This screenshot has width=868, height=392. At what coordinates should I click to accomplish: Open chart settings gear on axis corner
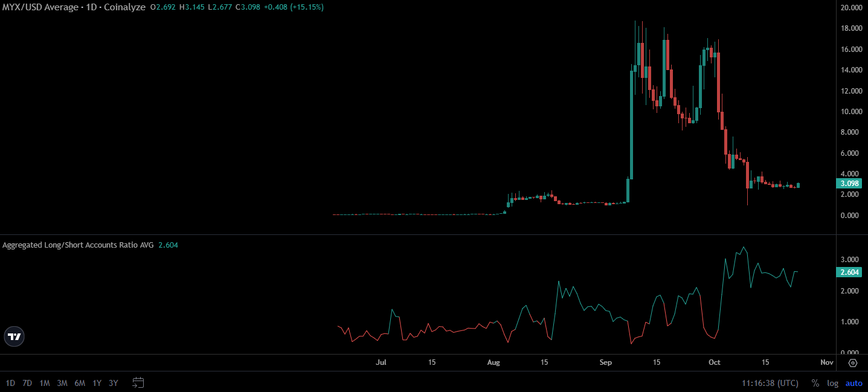853,363
